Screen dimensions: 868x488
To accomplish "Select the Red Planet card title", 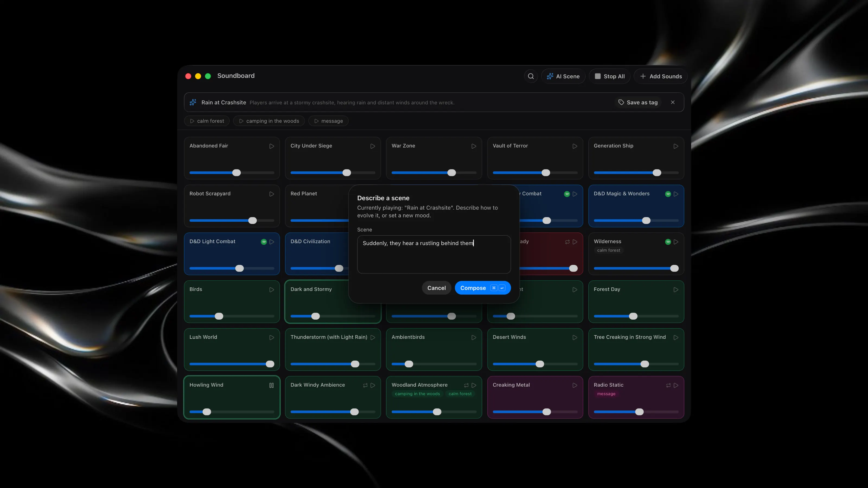I will pyautogui.click(x=304, y=194).
